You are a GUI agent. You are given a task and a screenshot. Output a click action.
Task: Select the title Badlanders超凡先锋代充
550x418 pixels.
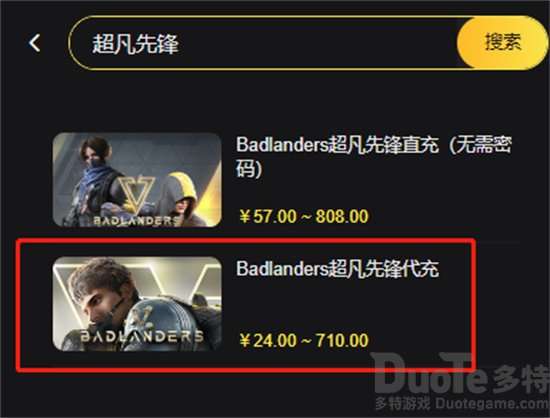click(x=337, y=269)
